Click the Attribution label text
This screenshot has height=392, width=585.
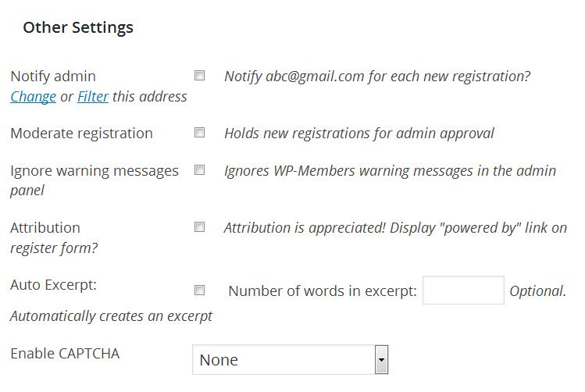tap(45, 227)
